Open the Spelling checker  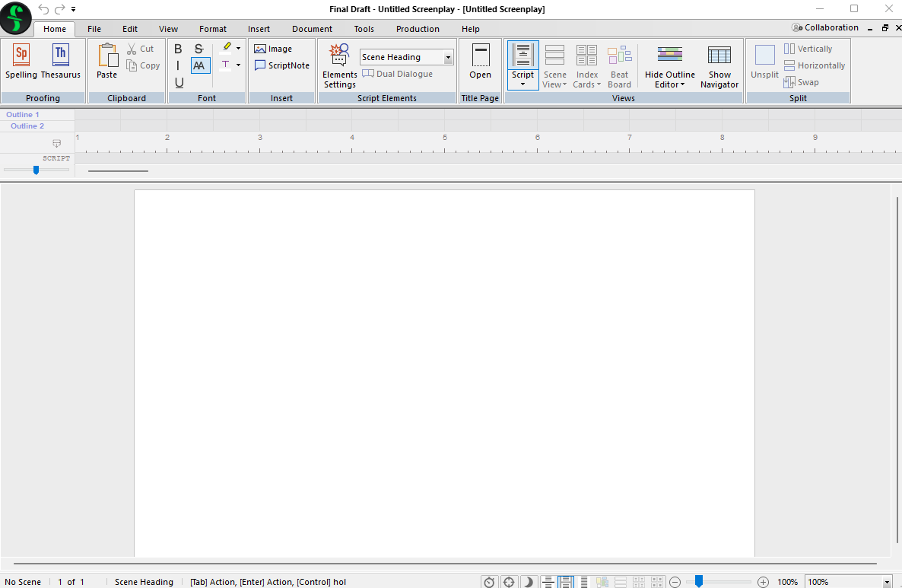(21, 61)
